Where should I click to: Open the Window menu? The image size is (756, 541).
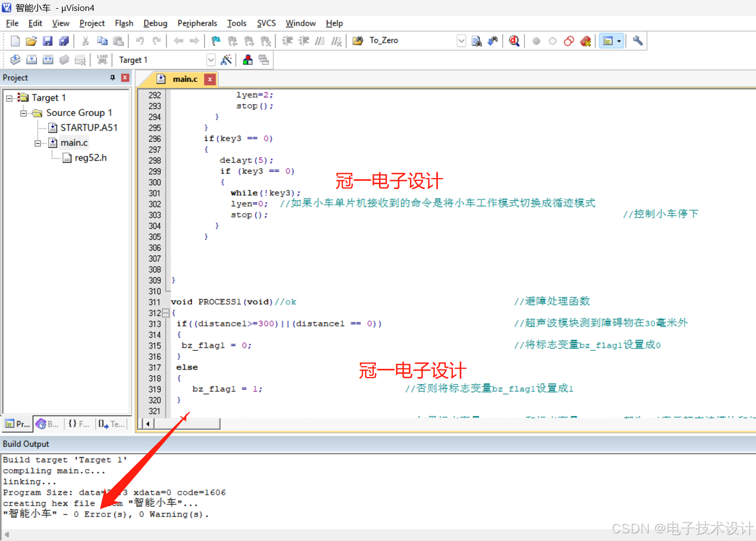[x=301, y=23]
